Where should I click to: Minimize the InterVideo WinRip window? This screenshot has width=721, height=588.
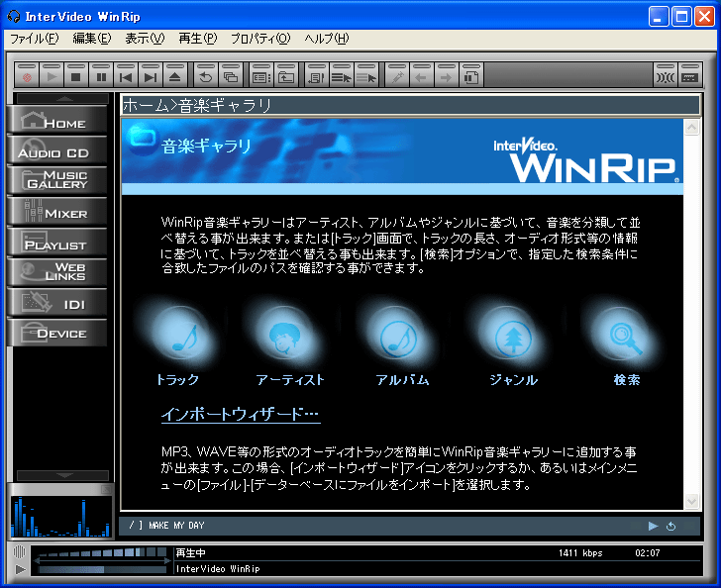(x=659, y=17)
